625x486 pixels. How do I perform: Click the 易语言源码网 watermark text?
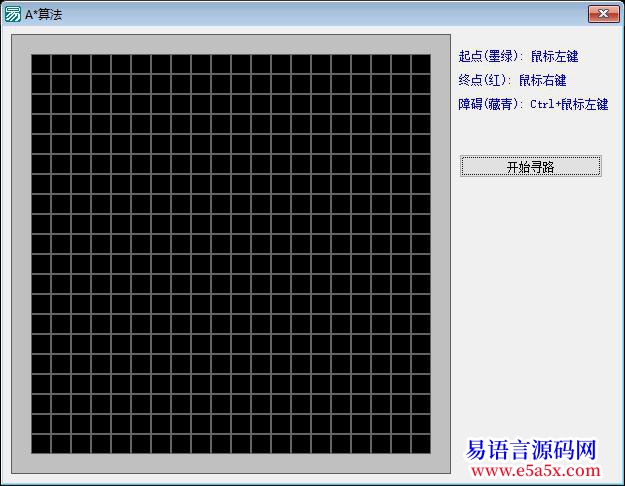pyautogui.click(x=532, y=450)
